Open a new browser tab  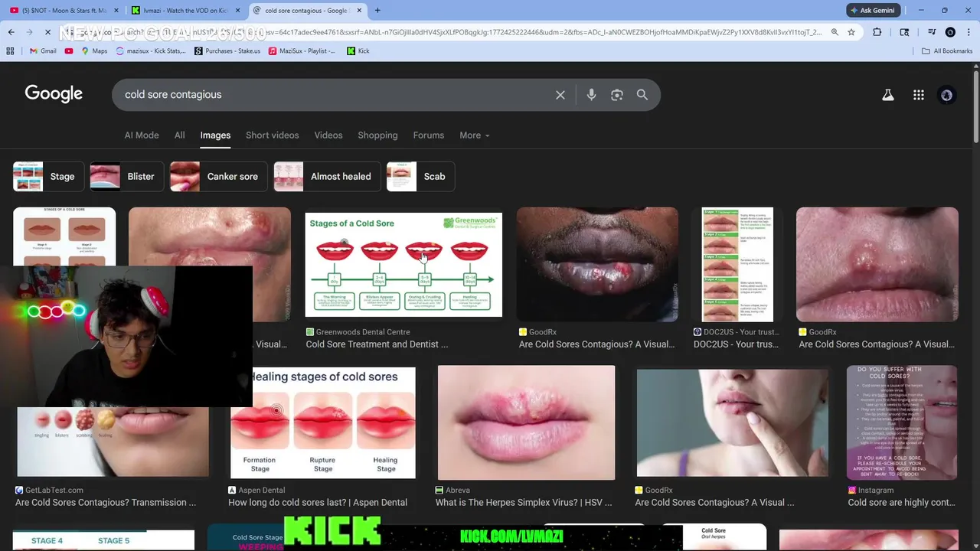pyautogui.click(x=377, y=10)
